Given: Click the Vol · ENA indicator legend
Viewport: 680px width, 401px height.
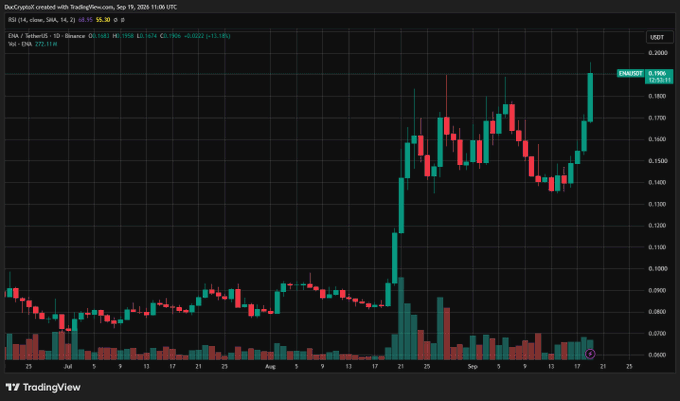Looking at the screenshot, I should coord(20,44).
